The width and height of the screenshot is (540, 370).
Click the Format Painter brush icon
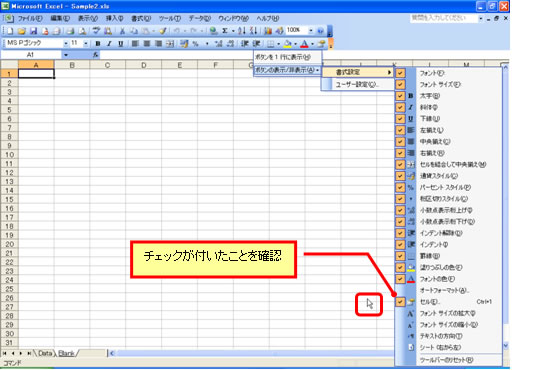(163, 31)
